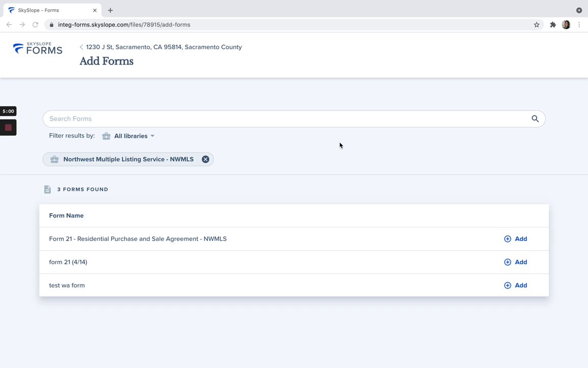
Task: Add the test wa form
Action: pyautogui.click(x=516, y=285)
